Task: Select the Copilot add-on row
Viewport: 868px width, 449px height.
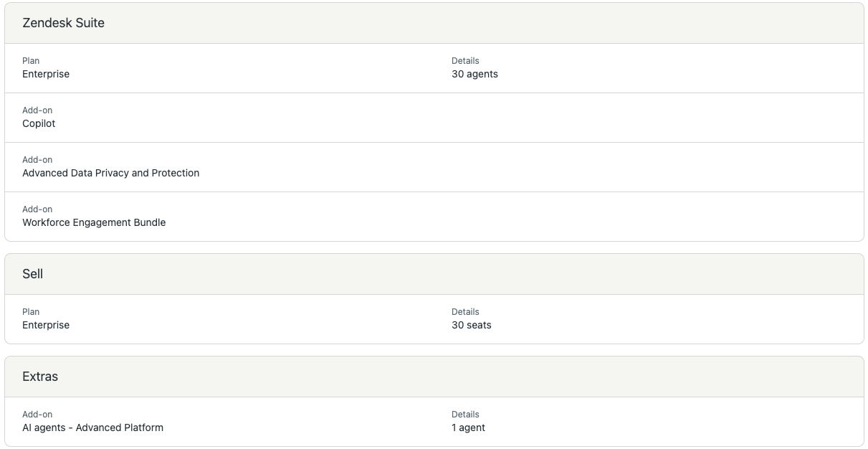Action: pyautogui.click(x=39, y=123)
